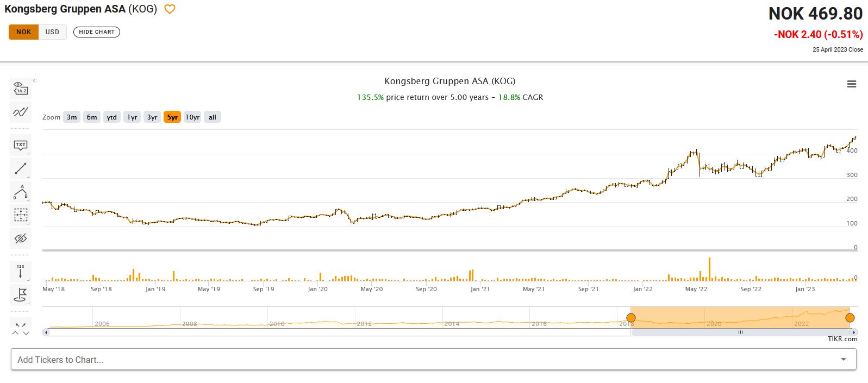Image resolution: width=868 pixels, height=383 pixels.
Task: Hide all annotations with crossed-eye icon
Action: tap(21, 238)
